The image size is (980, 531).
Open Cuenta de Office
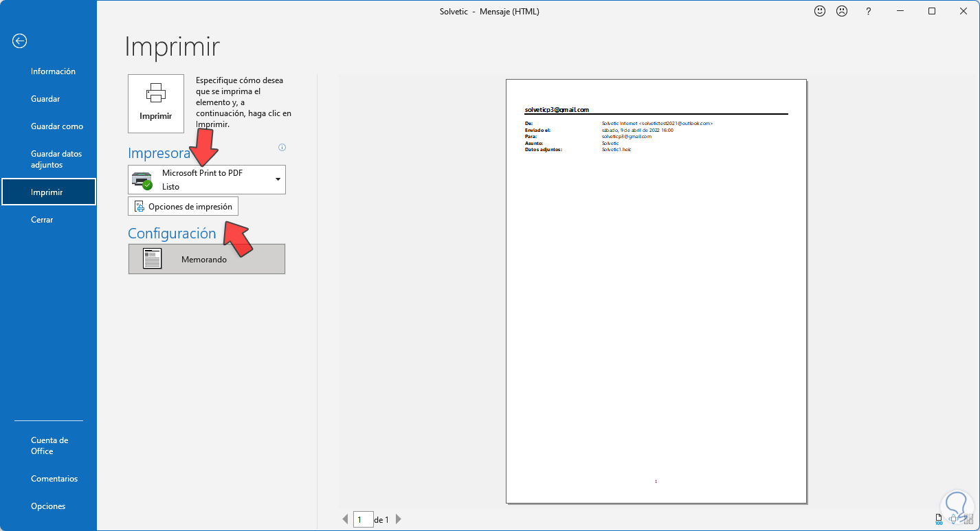[x=49, y=446]
